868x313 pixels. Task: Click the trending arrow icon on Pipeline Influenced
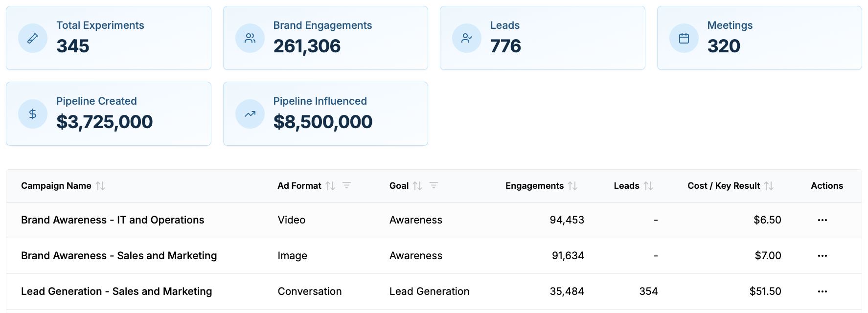click(250, 114)
